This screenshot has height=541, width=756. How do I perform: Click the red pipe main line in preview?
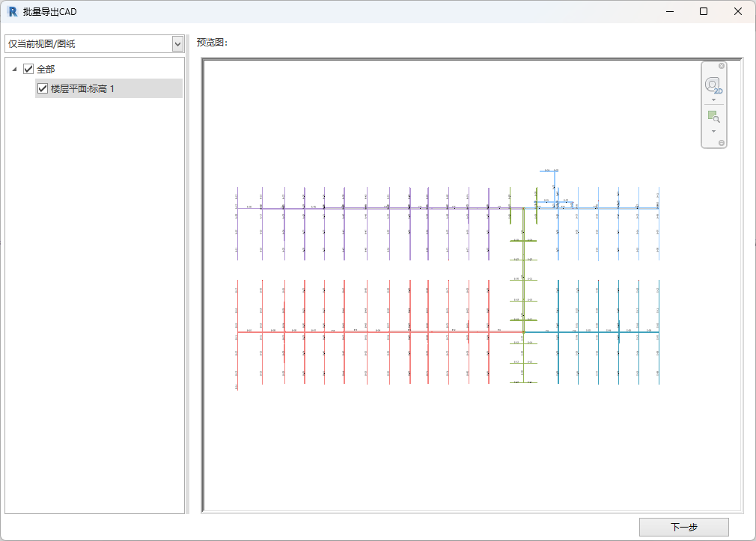[x=374, y=331]
